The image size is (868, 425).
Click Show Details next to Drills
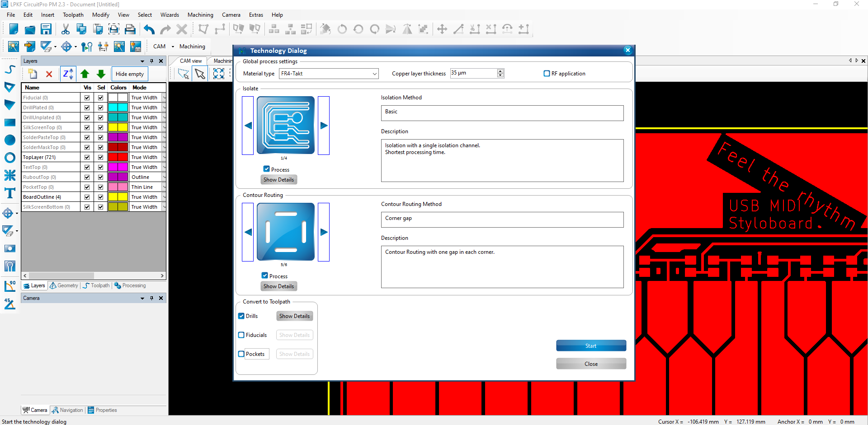point(294,316)
